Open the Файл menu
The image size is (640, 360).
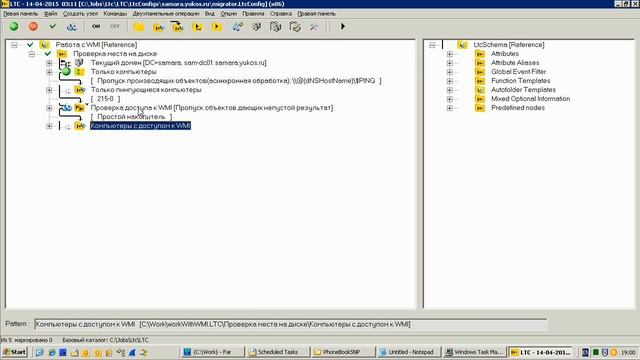[x=51, y=13]
